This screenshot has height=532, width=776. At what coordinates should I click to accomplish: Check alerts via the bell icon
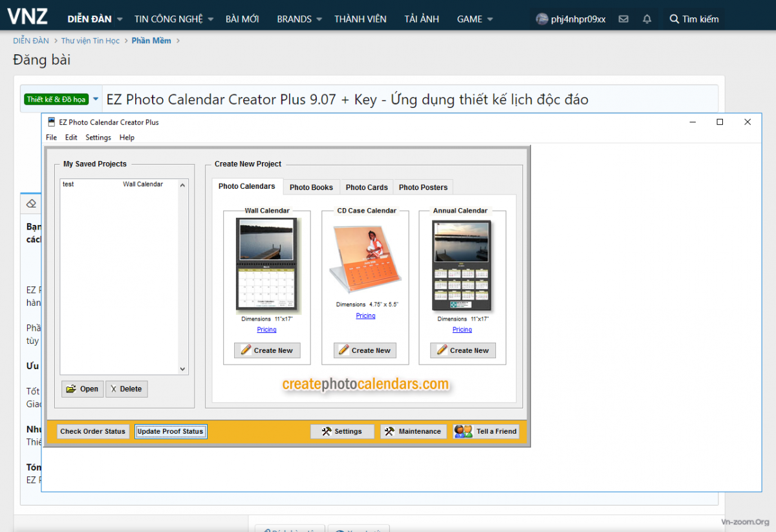click(647, 19)
